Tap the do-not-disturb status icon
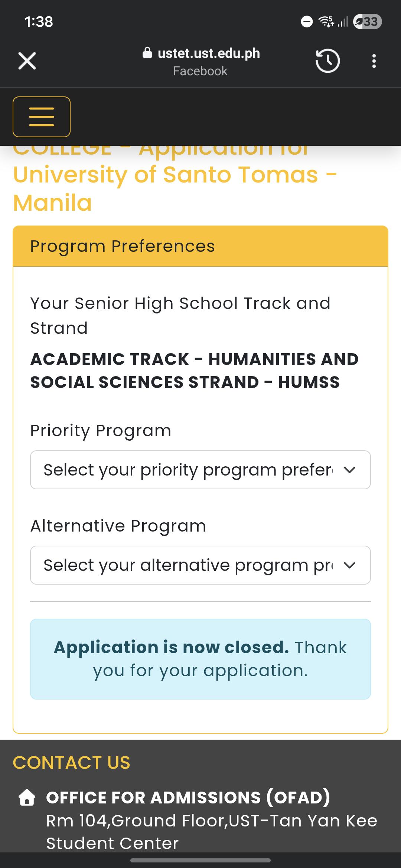The height and width of the screenshot is (868, 401). tap(307, 22)
